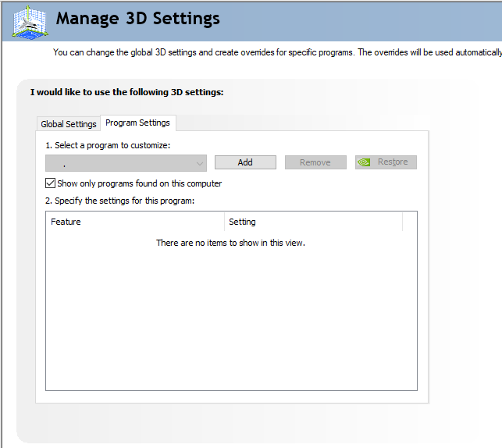This screenshot has height=448, width=502.
Task: Toggle the Show only programs found checkbox
Action: 51,183
